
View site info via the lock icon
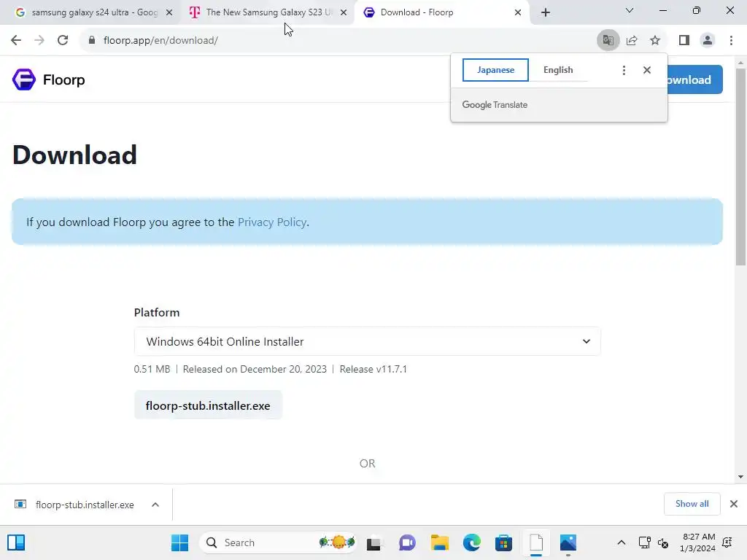[91, 41]
